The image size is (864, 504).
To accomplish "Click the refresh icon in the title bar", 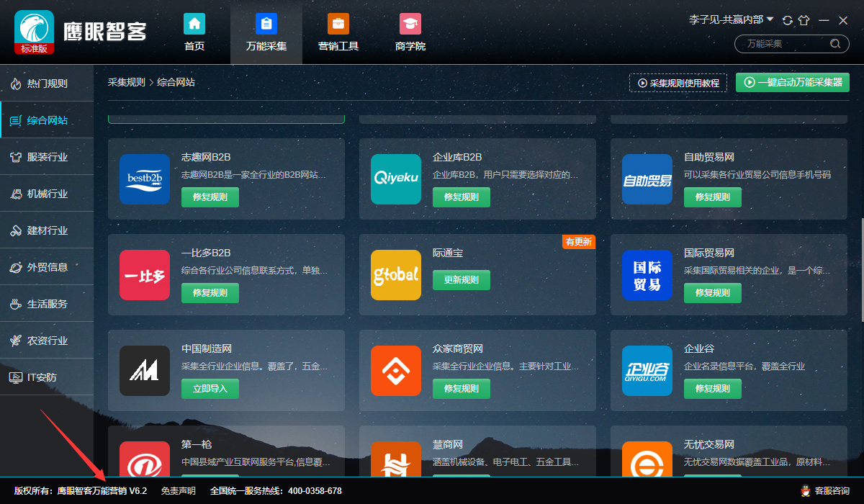I will coord(787,20).
